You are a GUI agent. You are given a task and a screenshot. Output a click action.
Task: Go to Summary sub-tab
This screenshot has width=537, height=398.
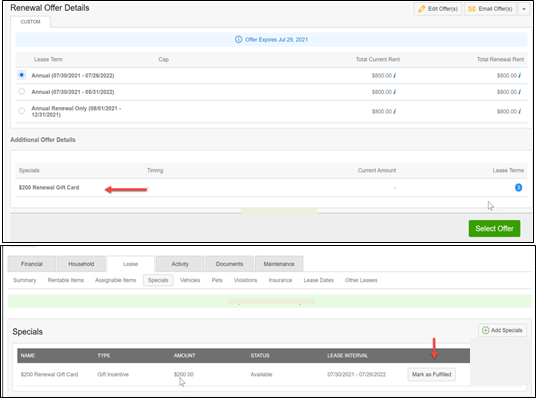[25, 280]
